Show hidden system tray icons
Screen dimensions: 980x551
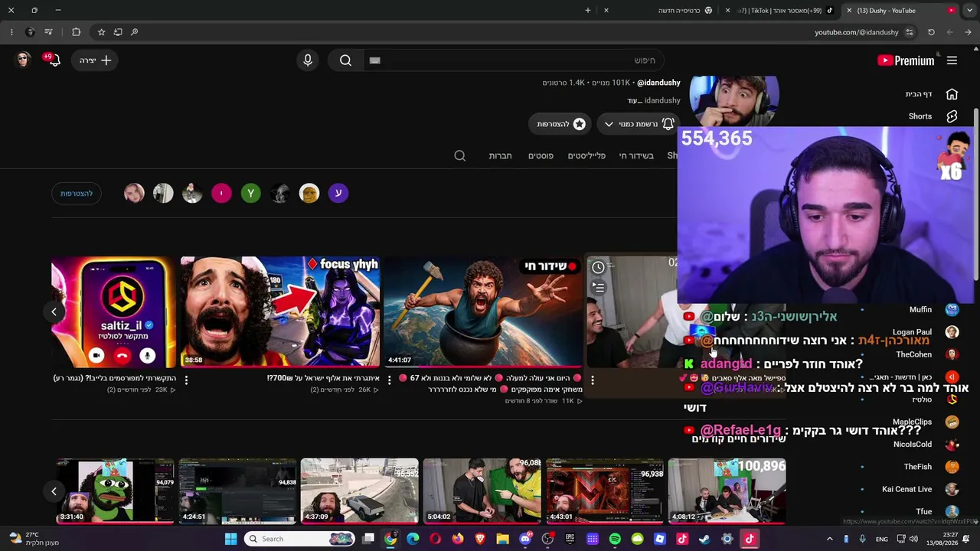[x=829, y=539]
